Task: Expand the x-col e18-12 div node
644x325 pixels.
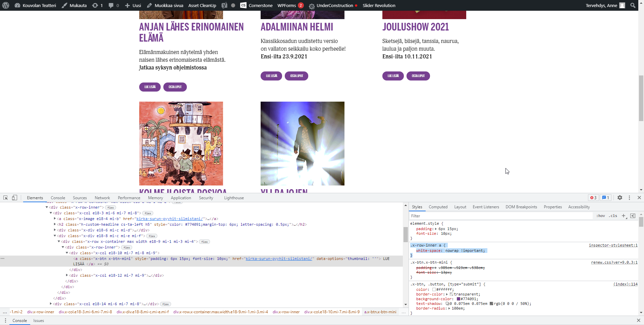Action: (67, 275)
